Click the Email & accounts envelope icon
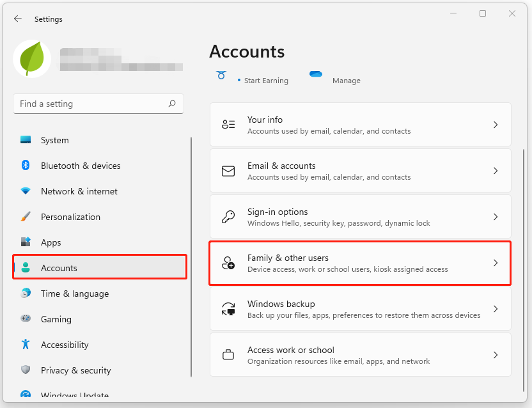 click(228, 171)
